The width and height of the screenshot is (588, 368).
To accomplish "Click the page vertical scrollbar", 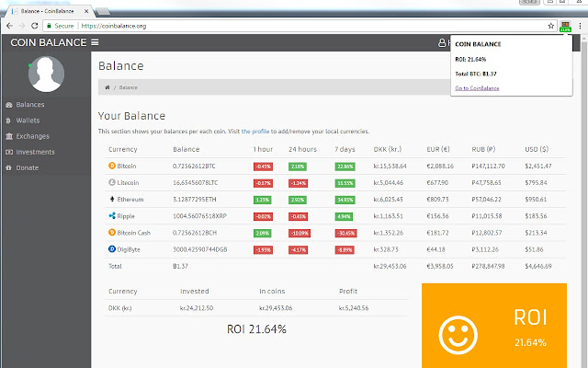I will [583, 201].
